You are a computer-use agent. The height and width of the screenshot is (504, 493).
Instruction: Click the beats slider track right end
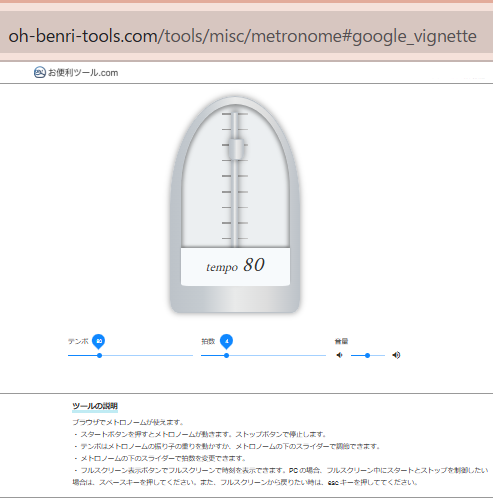[323, 356]
